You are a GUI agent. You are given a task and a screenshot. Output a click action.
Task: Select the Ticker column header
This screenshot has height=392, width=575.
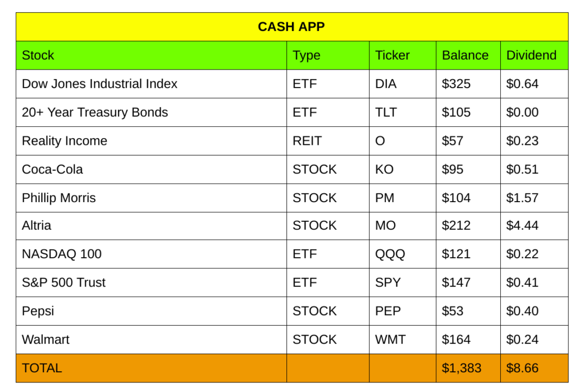coord(393,56)
